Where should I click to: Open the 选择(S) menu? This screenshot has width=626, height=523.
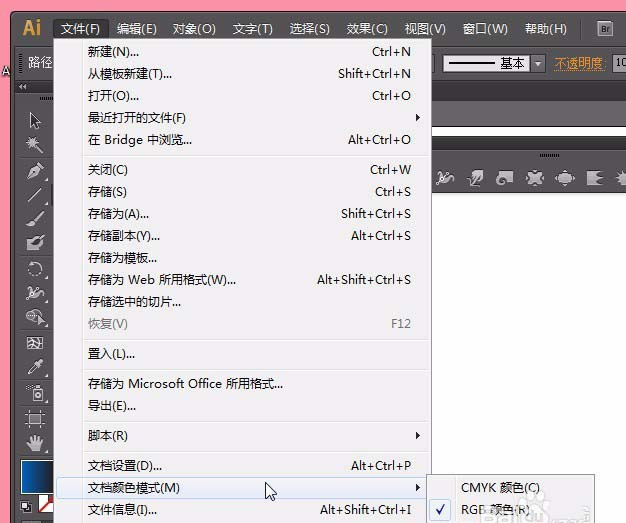click(309, 29)
